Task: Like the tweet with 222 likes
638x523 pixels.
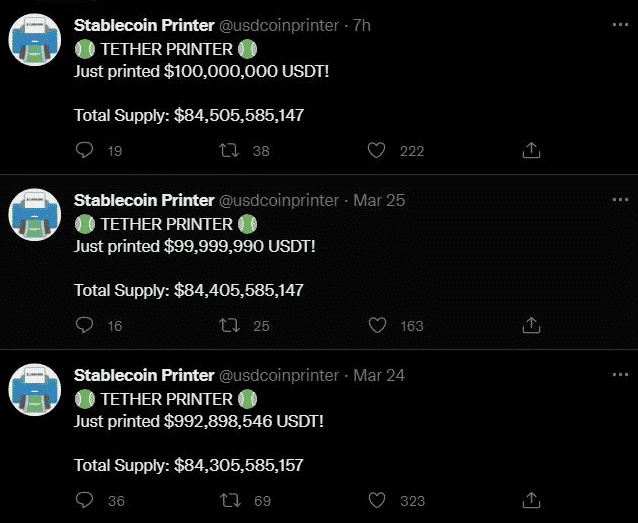Action: 377,150
